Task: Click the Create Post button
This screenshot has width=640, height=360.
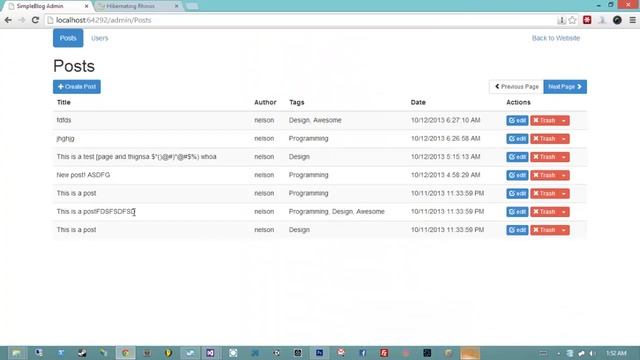Action: [77, 87]
